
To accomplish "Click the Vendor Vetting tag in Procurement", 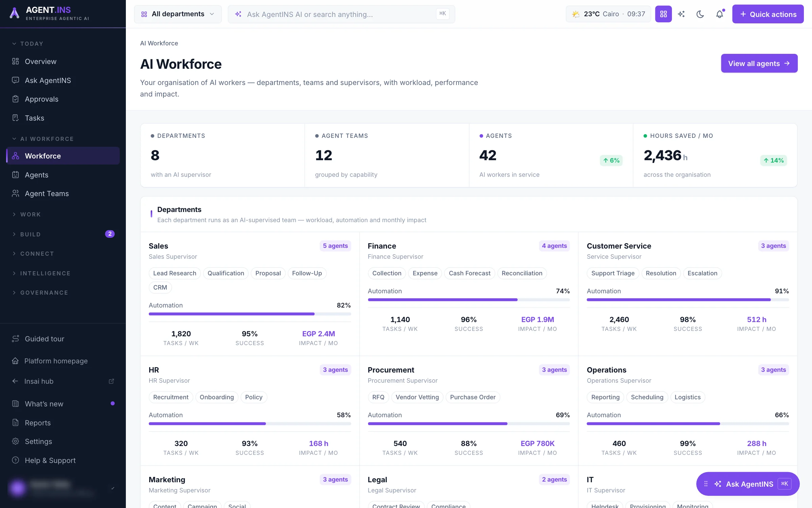I will click(x=417, y=397).
